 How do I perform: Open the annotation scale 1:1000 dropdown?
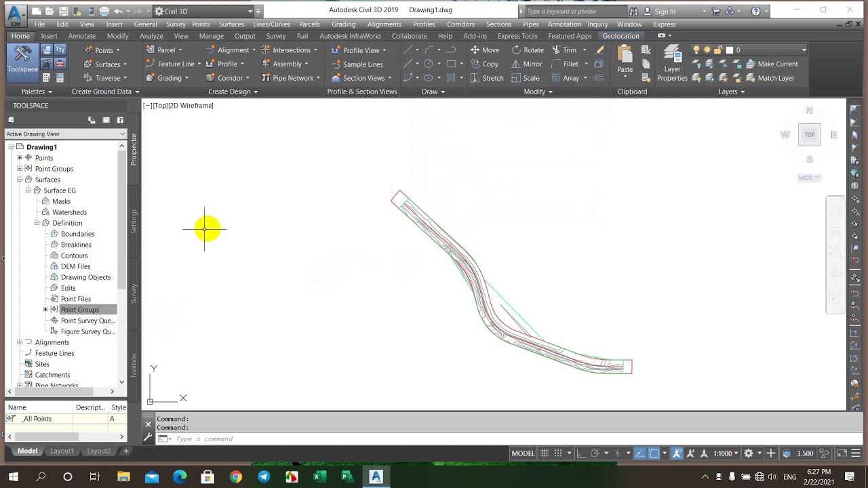pyautogui.click(x=726, y=453)
